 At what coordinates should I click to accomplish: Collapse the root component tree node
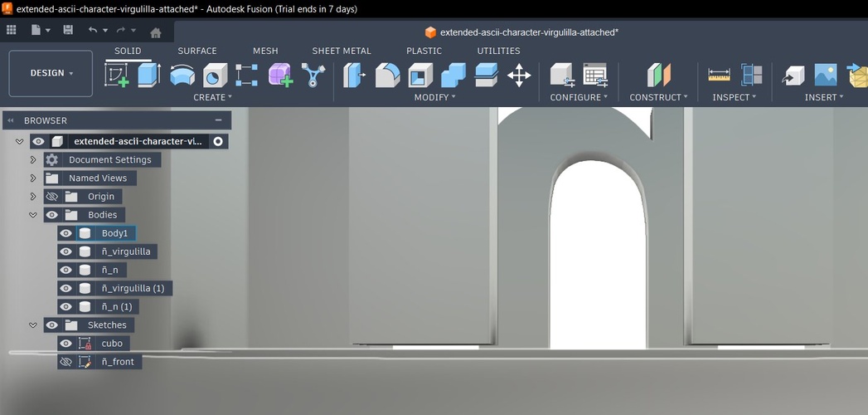point(19,141)
